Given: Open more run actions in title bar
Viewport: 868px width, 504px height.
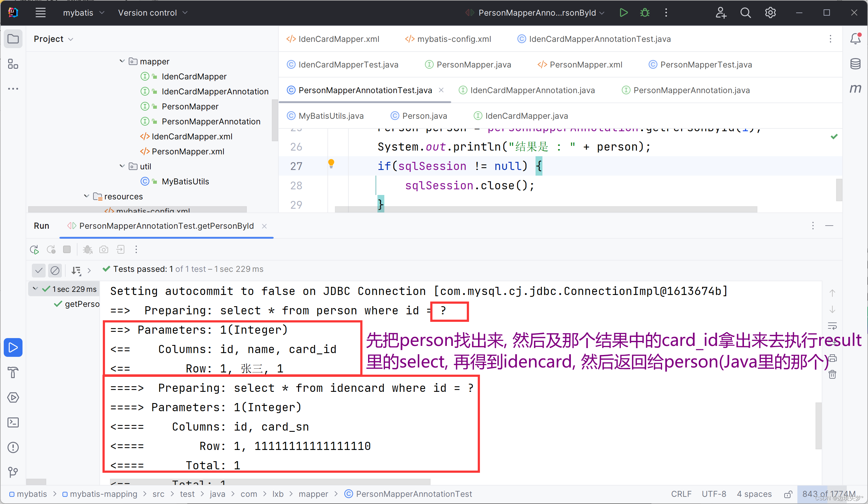Looking at the screenshot, I should 666,13.
